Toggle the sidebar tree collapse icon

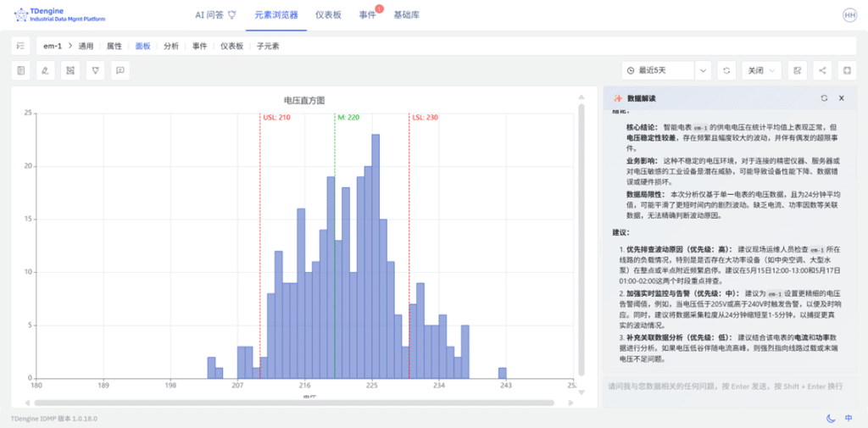click(20, 46)
